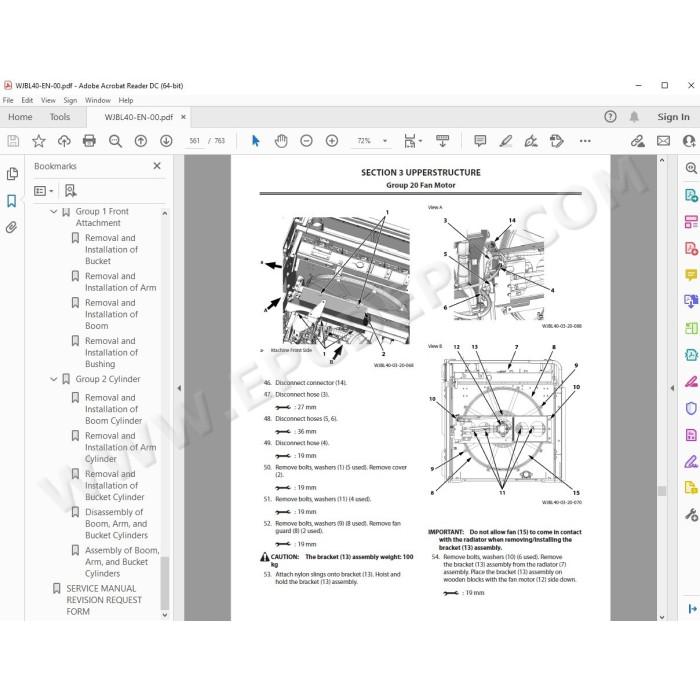Zoom out with minus icon
The height and width of the screenshot is (700, 700).
pyautogui.click(x=306, y=141)
